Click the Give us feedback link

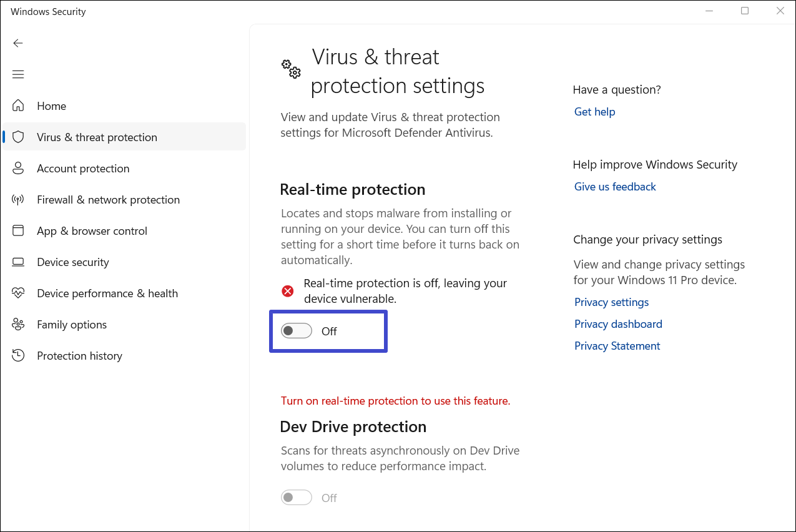coord(615,187)
